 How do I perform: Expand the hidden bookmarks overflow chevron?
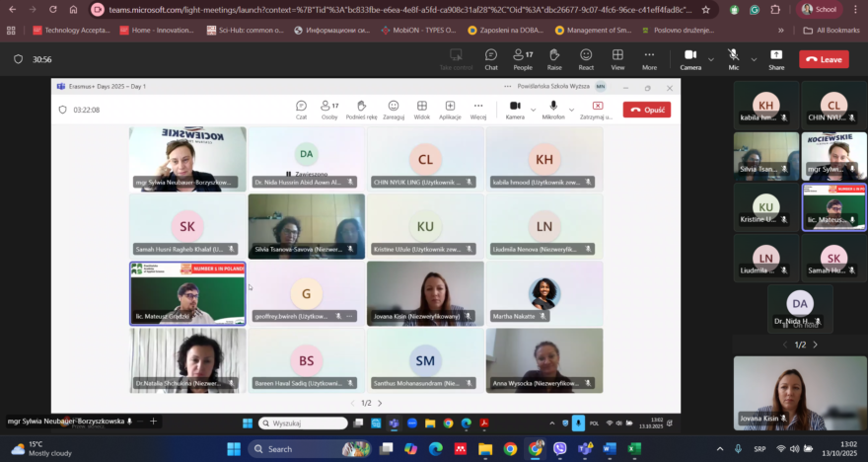780,30
